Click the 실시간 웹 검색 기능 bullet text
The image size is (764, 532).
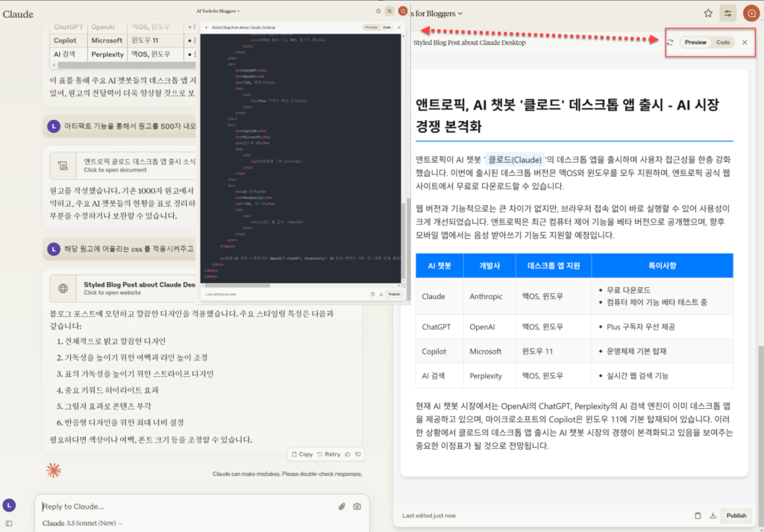tap(637, 375)
